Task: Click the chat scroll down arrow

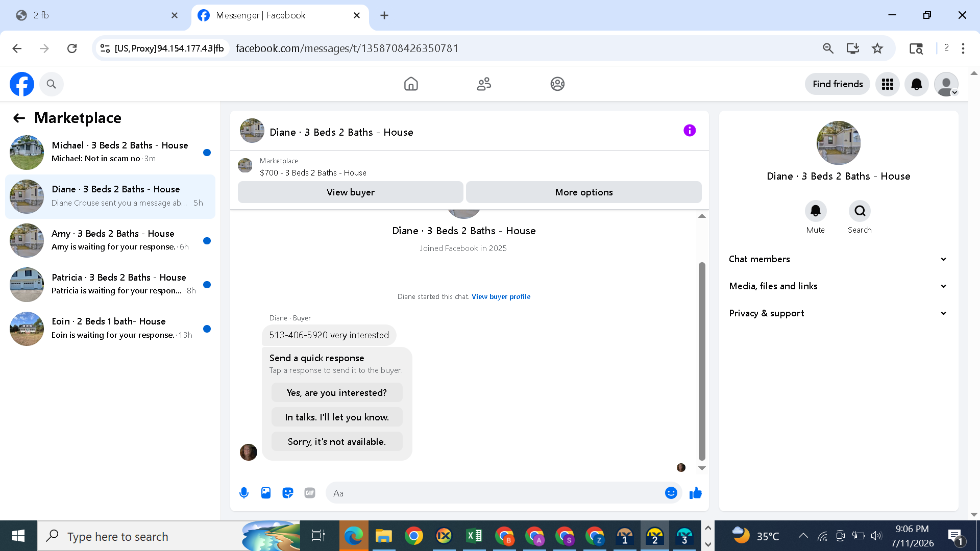Action: (x=702, y=468)
